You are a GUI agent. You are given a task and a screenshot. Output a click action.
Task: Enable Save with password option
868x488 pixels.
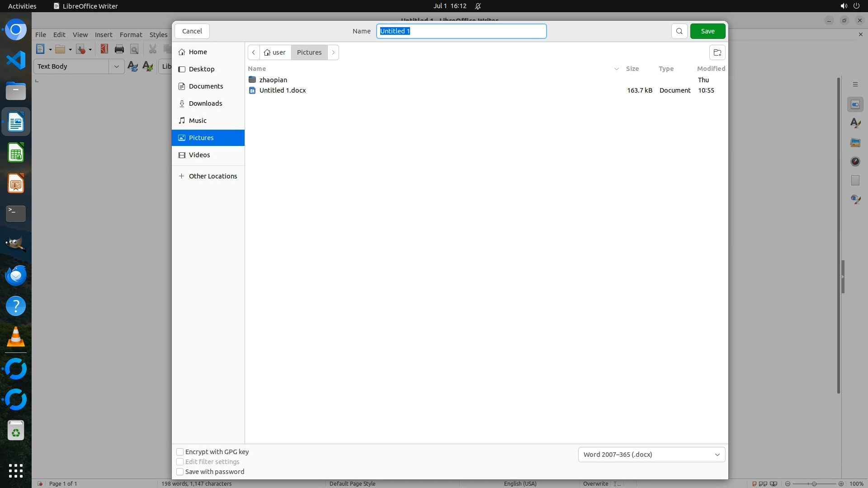(x=180, y=472)
